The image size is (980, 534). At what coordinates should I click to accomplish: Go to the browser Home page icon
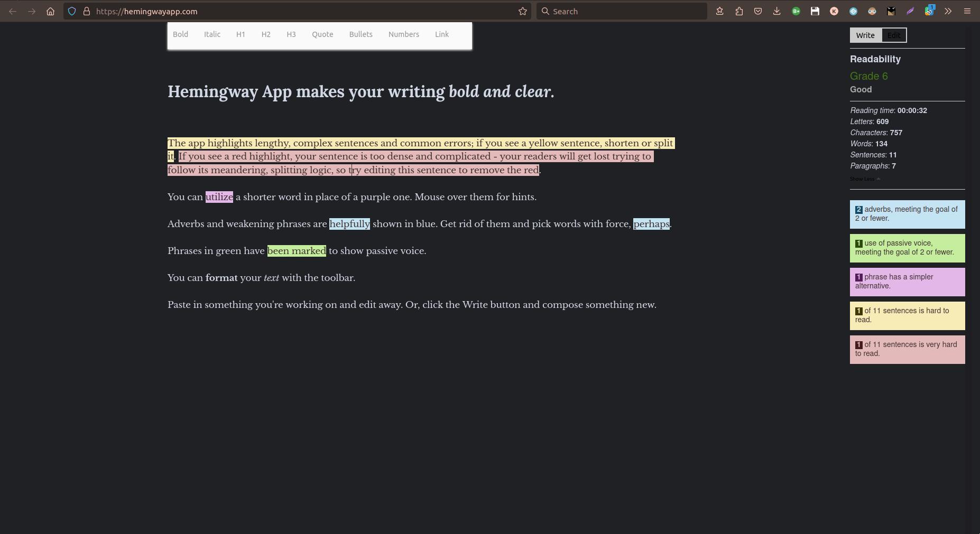tap(50, 11)
